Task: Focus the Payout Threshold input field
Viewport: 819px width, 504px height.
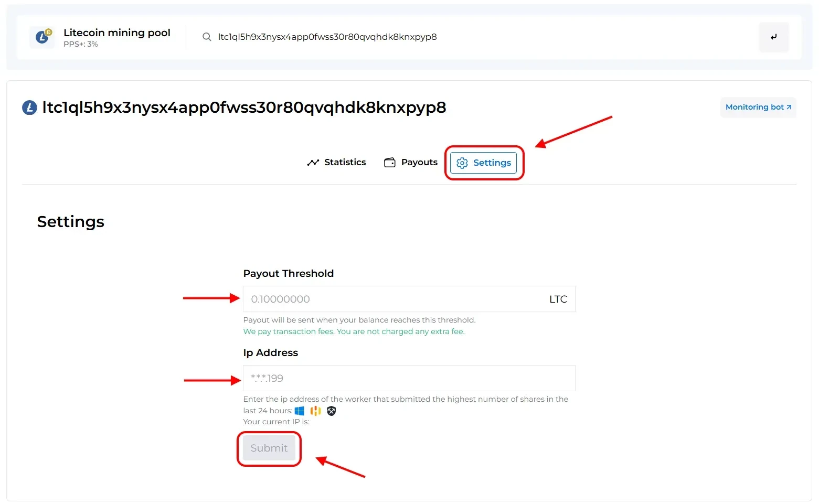Action: point(393,299)
